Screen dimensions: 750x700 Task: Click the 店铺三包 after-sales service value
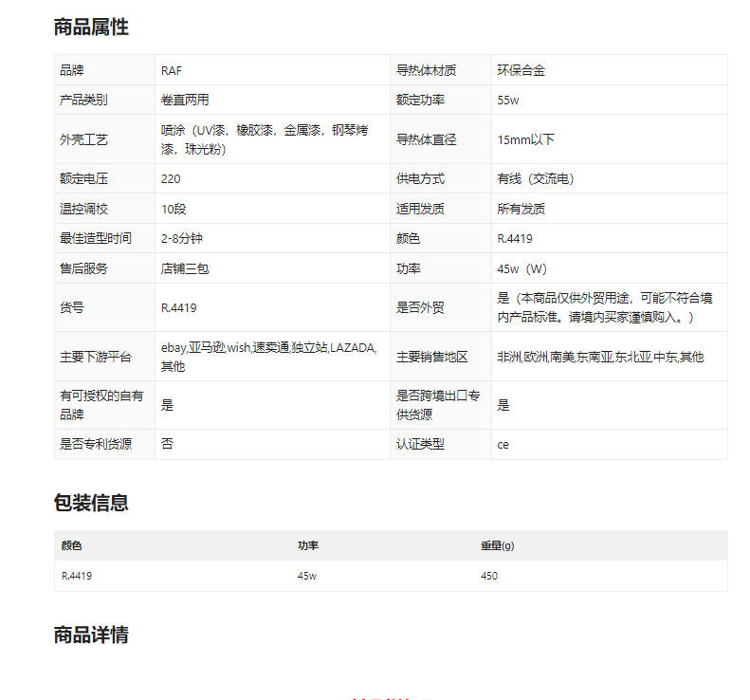pos(185,268)
